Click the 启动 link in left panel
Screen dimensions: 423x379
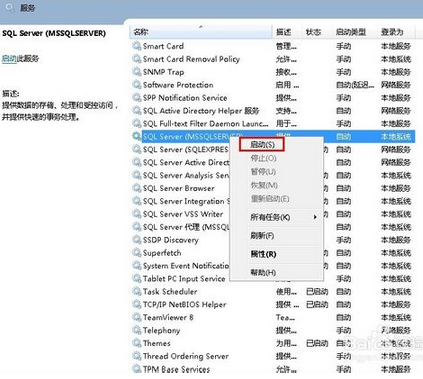coord(9,59)
